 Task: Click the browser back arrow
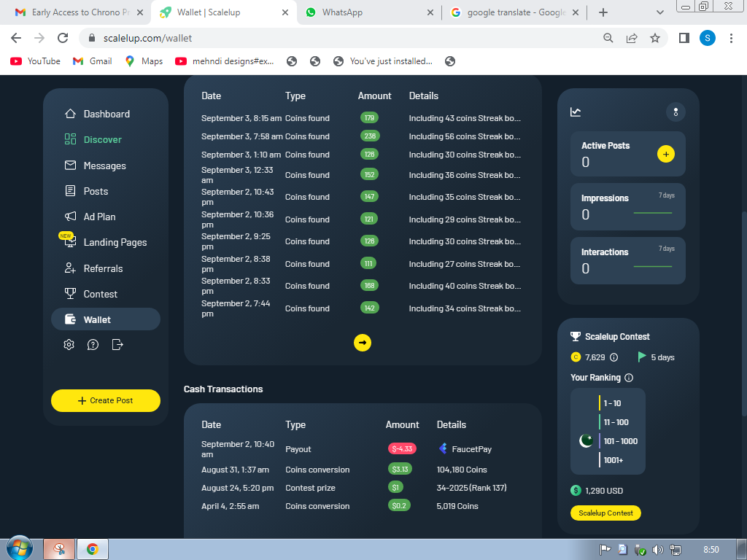tap(16, 38)
